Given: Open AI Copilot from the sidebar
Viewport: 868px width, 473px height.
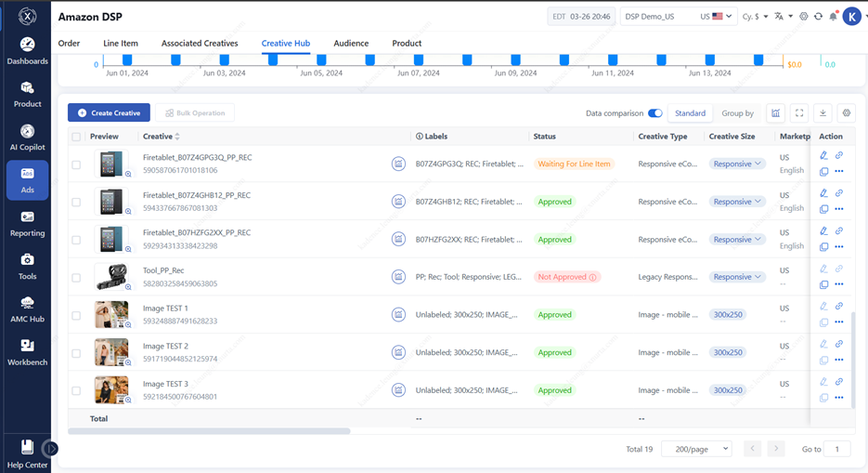Looking at the screenshot, I should pos(27,137).
